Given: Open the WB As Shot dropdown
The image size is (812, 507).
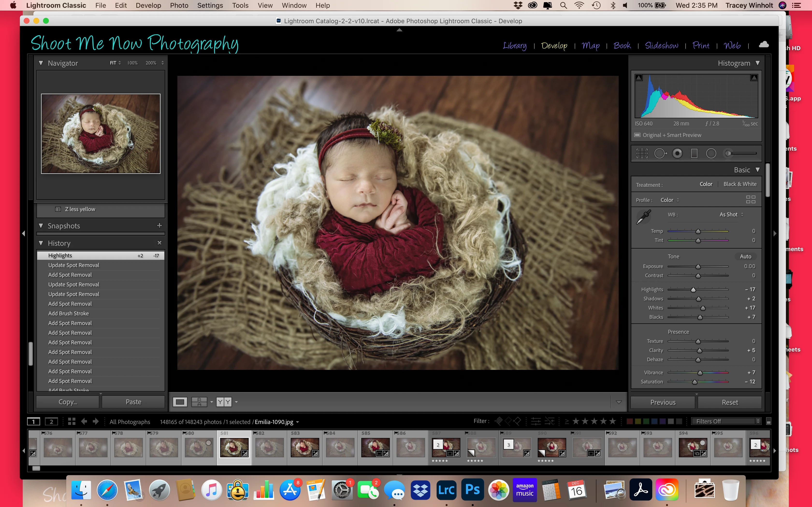Looking at the screenshot, I should tap(731, 215).
